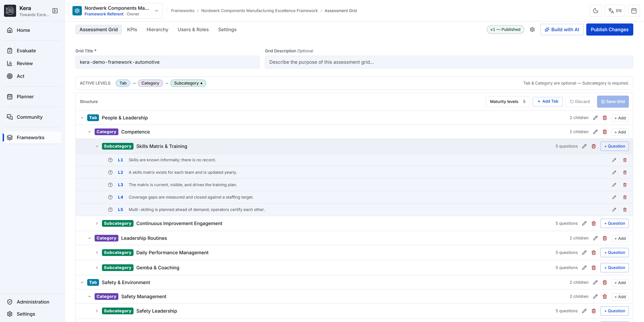Image resolution: width=644 pixels, height=322 pixels.
Task: Add a new tab with Add Tab
Action: pyautogui.click(x=547, y=101)
